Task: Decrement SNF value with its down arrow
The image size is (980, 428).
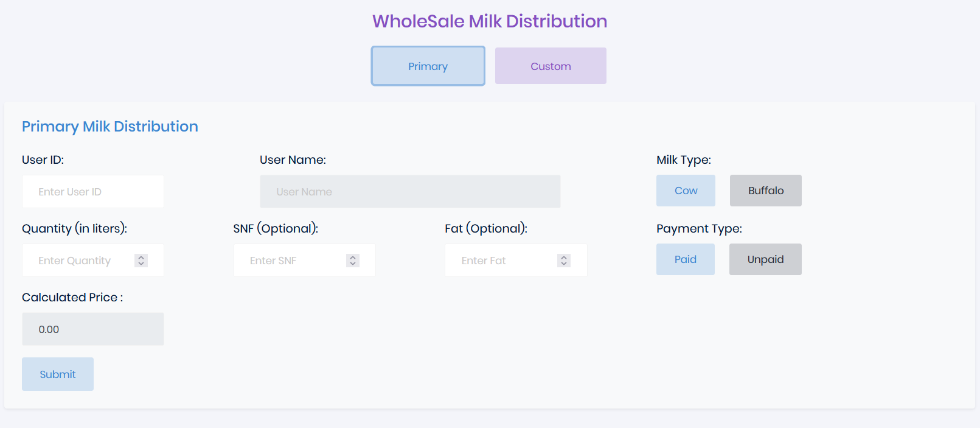Action: 352,264
